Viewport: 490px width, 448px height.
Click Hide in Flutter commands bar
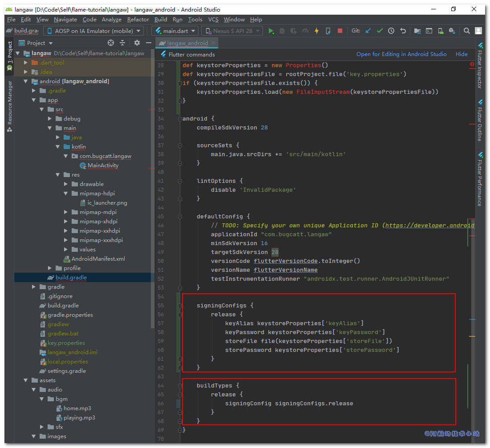tap(462, 54)
